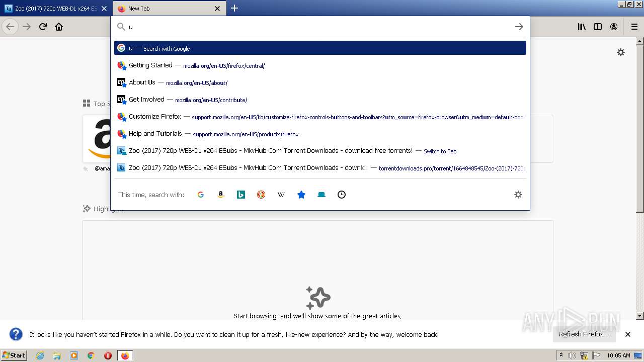The height and width of the screenshot is (362, 644).
Task: Open new tab with plus button
Action: pyautogui.click(x=234, y=8)
